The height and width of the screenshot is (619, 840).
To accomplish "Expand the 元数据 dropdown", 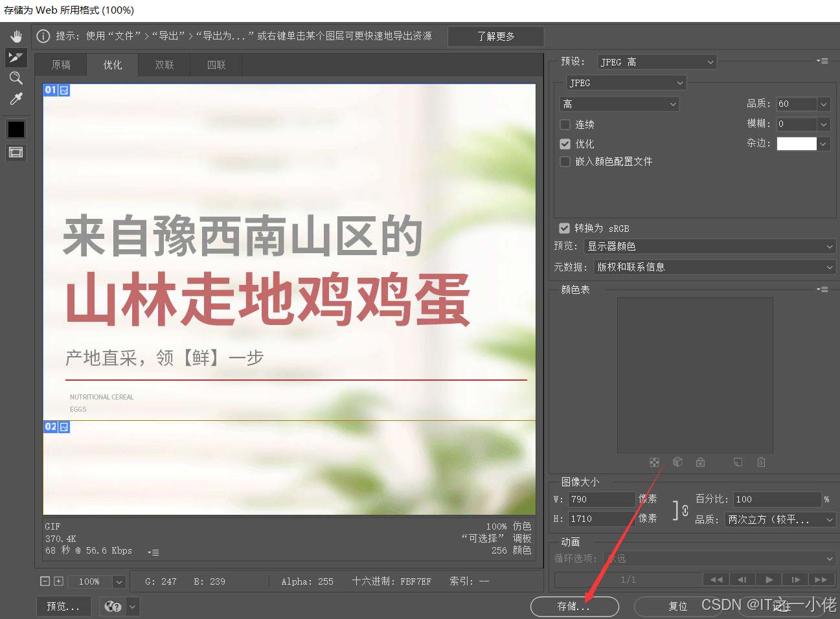I will pyautogui.click(x=714, y=267).
